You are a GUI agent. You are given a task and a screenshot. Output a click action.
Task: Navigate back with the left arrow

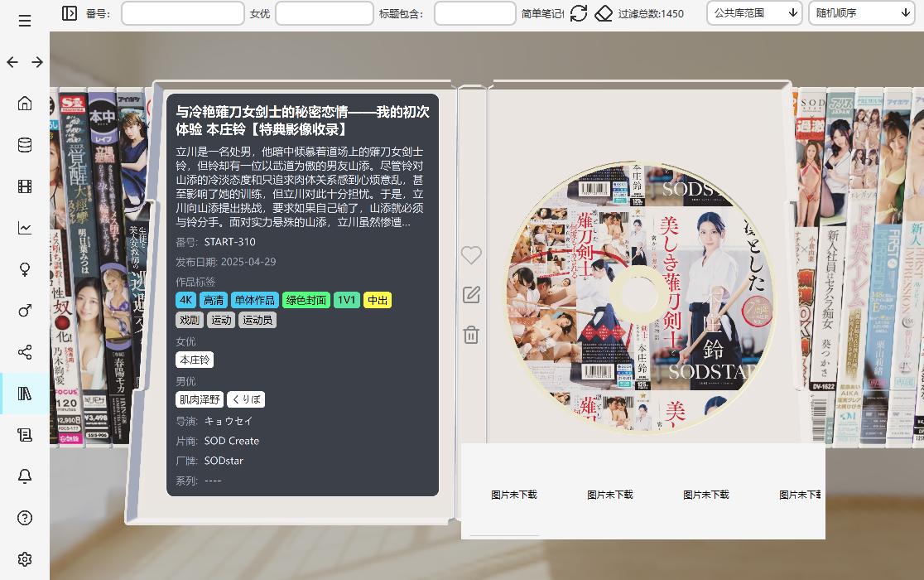pyautogui.click(x=12, y=62)
